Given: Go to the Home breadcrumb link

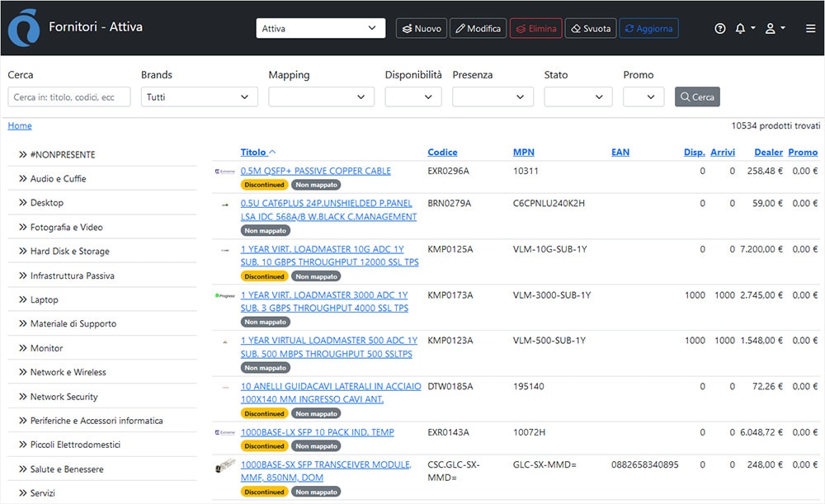Looking at the screenshot, I should 20,125.
